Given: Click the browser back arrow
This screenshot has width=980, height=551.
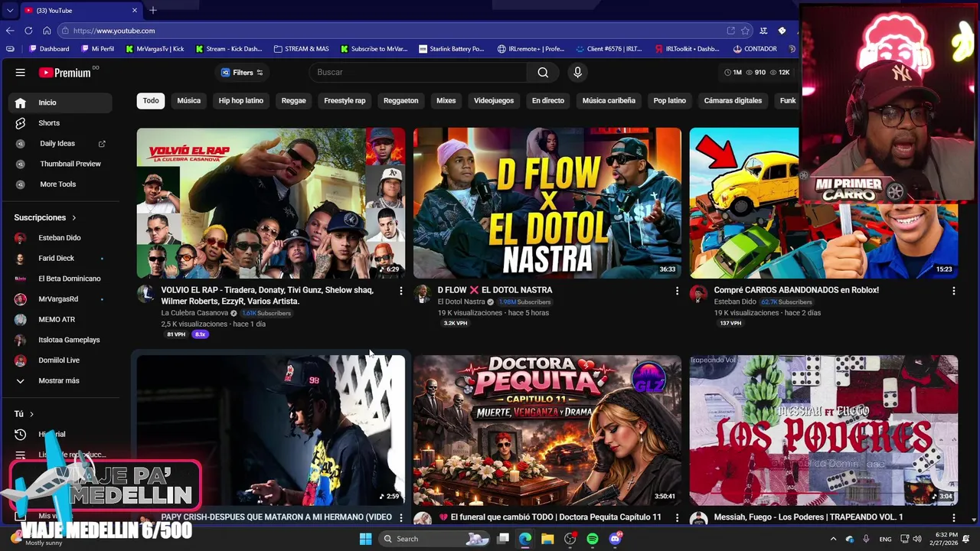Looking at the screenshot, I should coord(10,31).
